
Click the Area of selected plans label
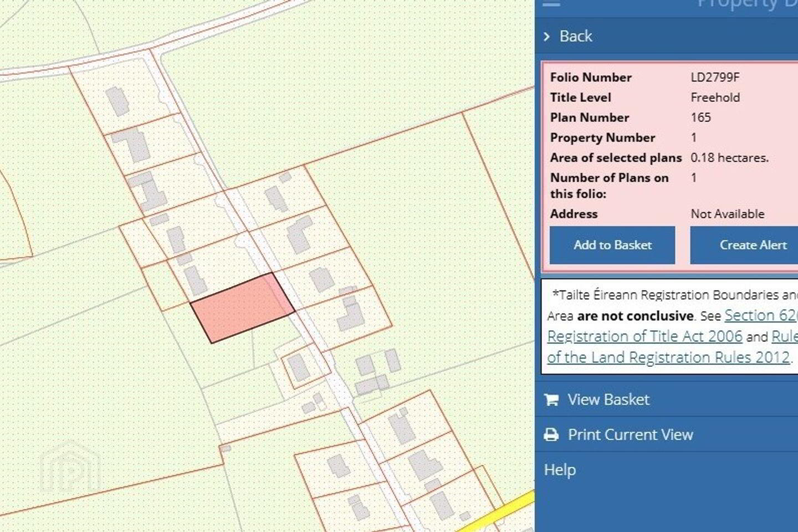click(x=616, y=157)
